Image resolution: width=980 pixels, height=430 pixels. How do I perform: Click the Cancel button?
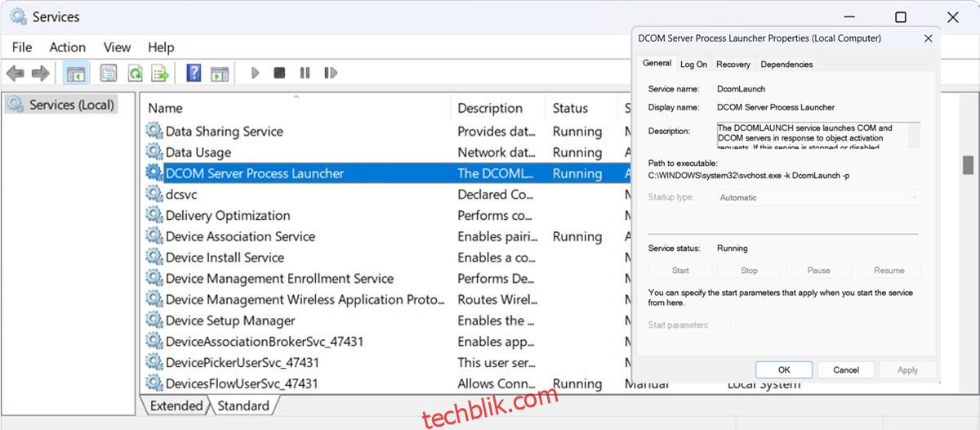846,370
